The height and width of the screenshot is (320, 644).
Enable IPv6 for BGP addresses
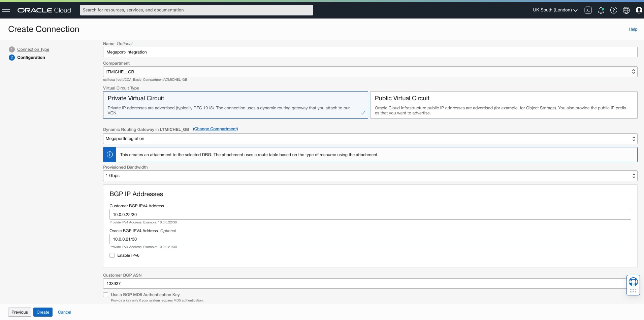[x=112, y=255]
